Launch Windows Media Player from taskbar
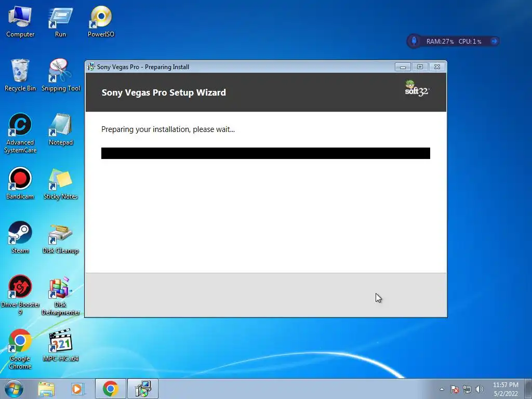The width and height of the screenshot is (532, 399). pos(77,389)
